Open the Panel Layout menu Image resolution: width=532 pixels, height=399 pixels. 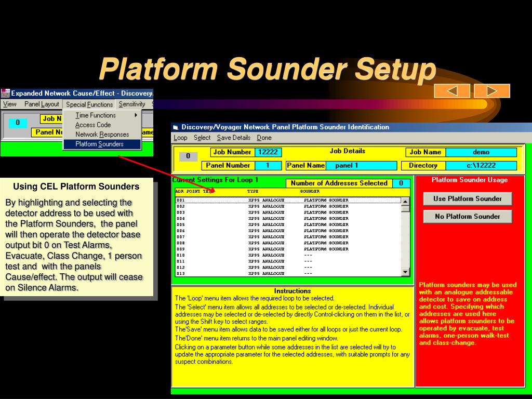tap(42, 104)
